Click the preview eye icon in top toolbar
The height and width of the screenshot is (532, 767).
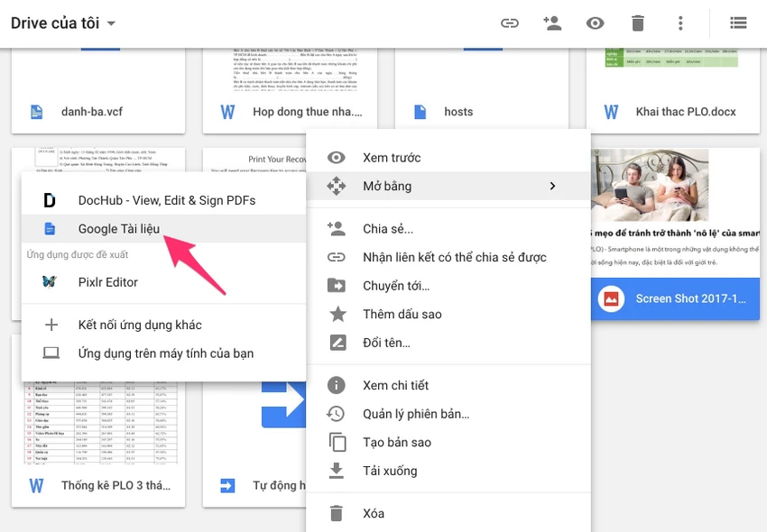click(x=595, y=23)
